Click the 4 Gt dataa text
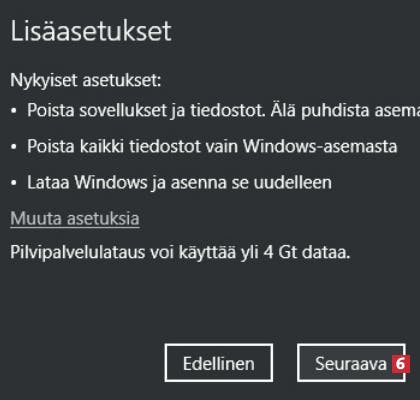420x400 pixels. tap(307, 252)
